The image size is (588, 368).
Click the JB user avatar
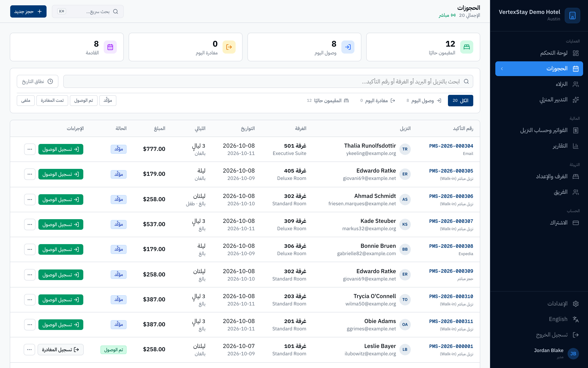pyautogui.click(x=573, y=354)
